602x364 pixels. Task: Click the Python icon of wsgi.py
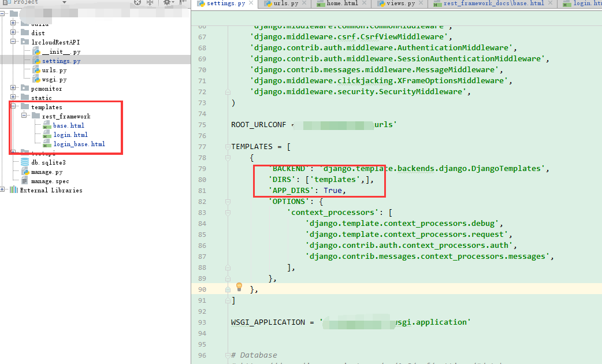coord(36,79)
